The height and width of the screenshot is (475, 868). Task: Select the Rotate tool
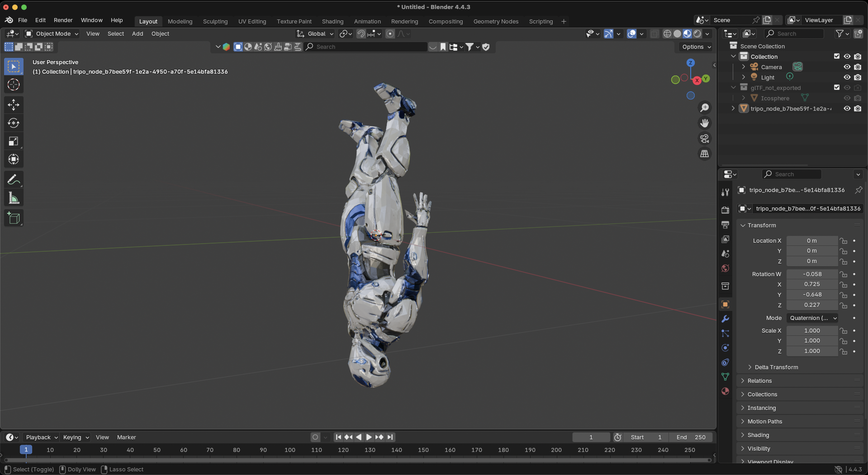14,123
